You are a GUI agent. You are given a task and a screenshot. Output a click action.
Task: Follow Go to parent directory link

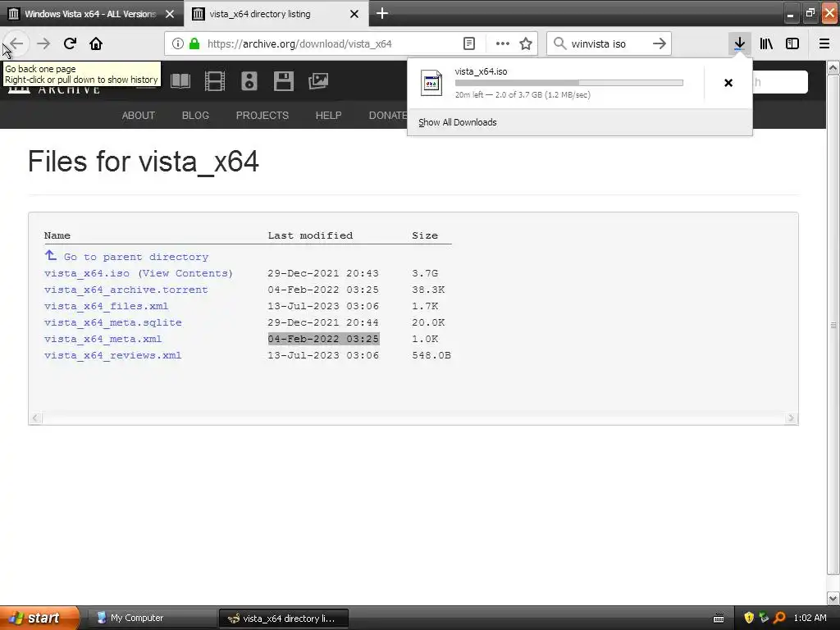click(136, 257)
